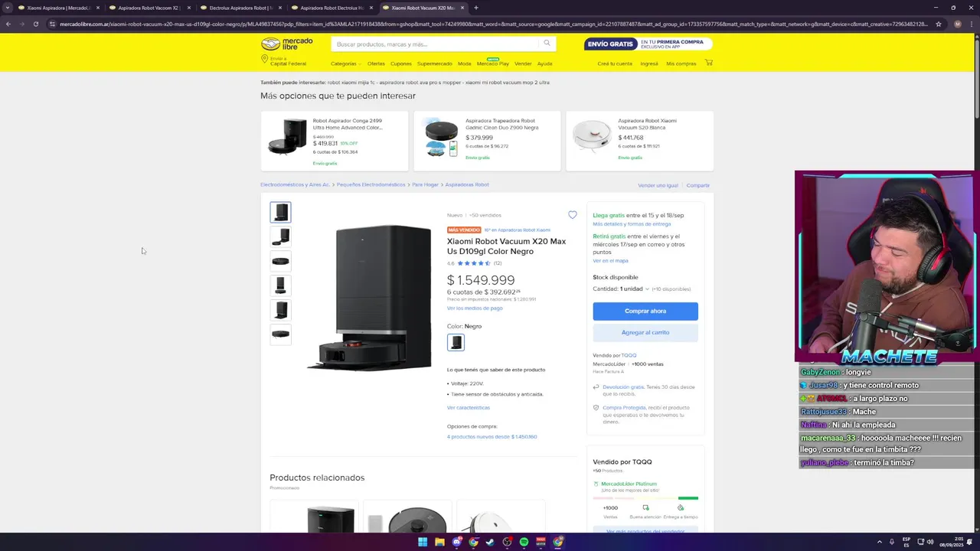Open a new browser tab
980x551 pixels.
[475, 8]
